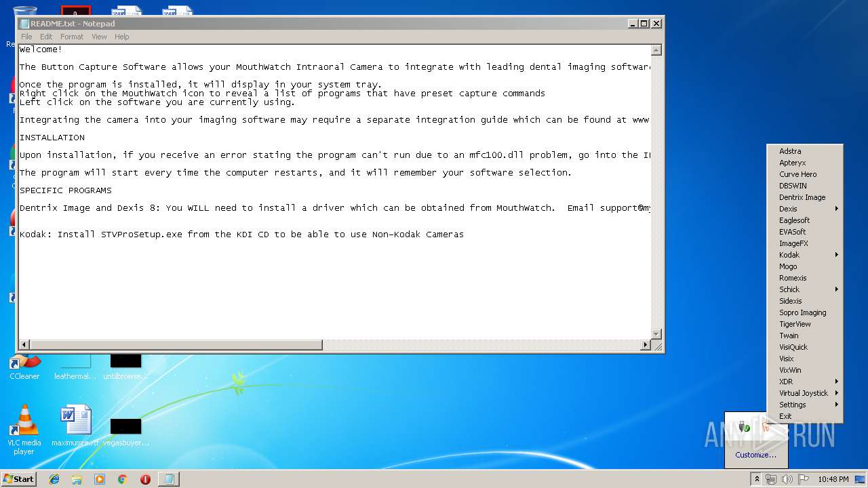Viewport: 868px width, 488px height.
Task: Select the untilbrowse desktop icon
Action: 126,368
